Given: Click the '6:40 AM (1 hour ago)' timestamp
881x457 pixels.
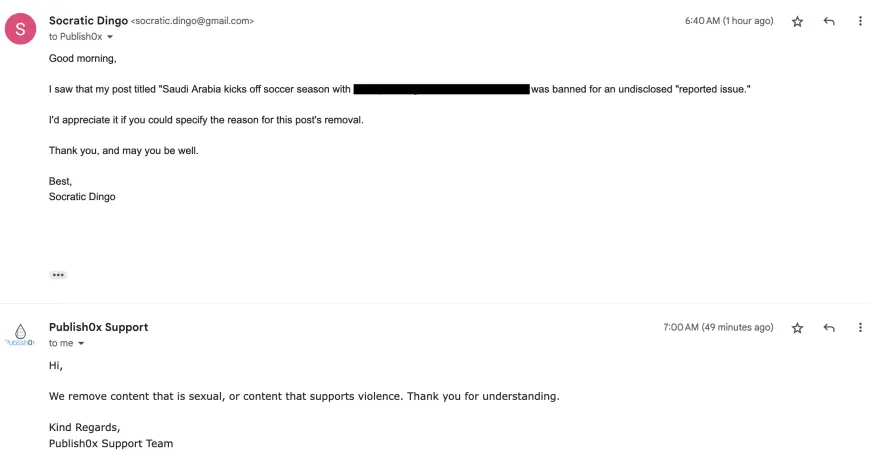Looking at the screenshot, I should coord(729,21).
